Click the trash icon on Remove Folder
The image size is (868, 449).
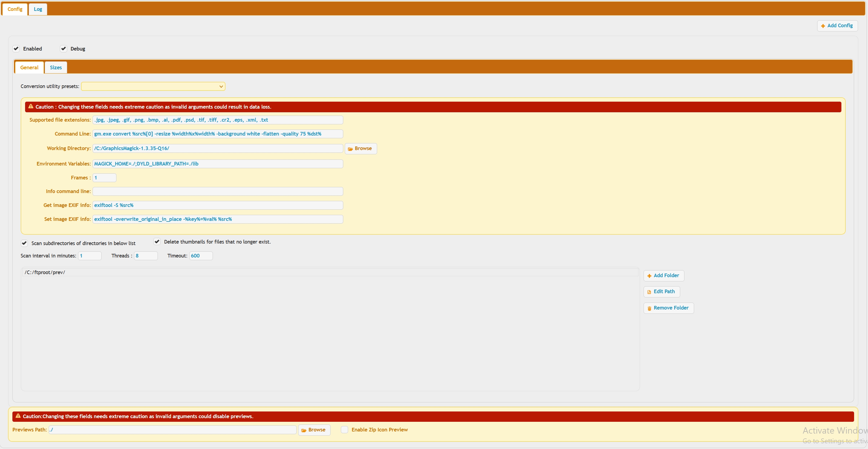click(x=649, y=308)
